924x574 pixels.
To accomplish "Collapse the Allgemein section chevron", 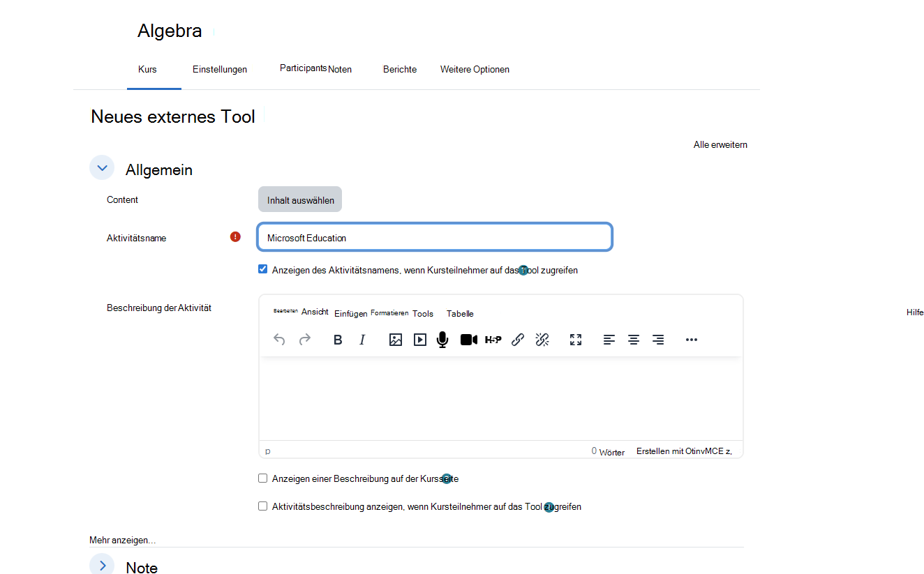I will (102, 167).
